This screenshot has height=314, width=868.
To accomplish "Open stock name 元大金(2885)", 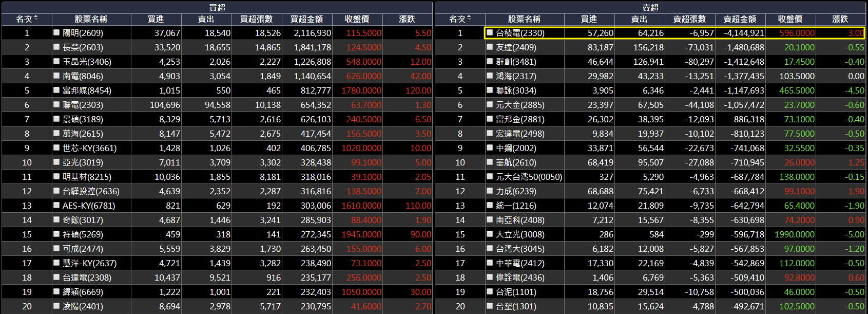I will 520,105.
